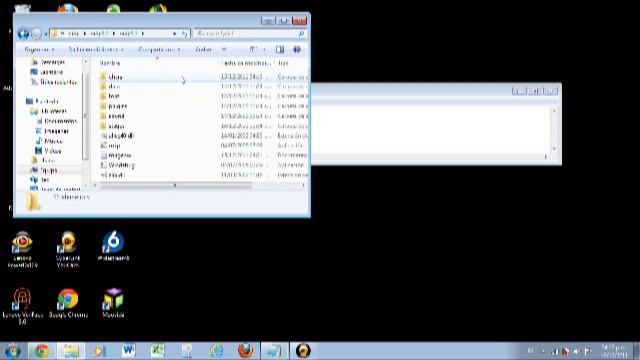The height and width of the screenshot is (360, 640).
Task: Select Documentos library
Action: tap(56, 121)
